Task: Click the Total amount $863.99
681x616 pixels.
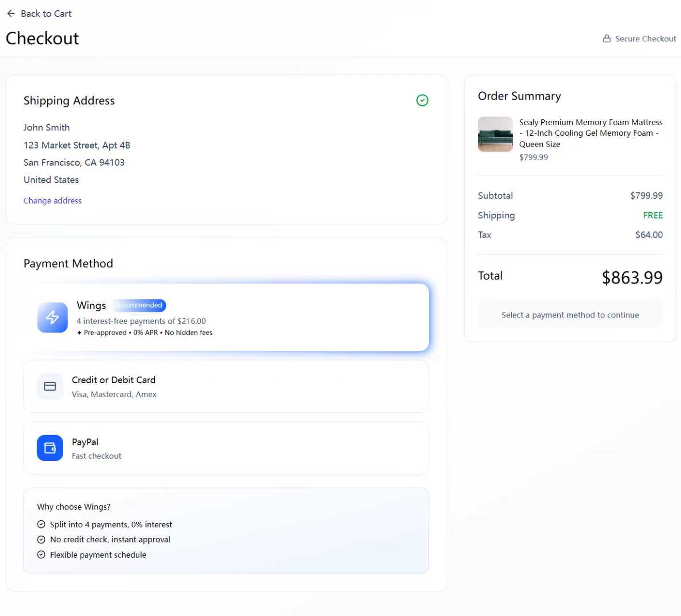Action: 632,277
